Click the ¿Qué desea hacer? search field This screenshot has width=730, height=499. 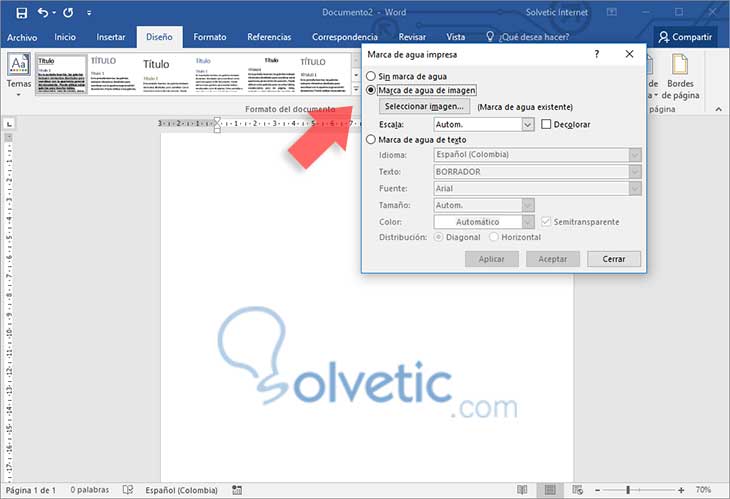[x=534, y=37]
